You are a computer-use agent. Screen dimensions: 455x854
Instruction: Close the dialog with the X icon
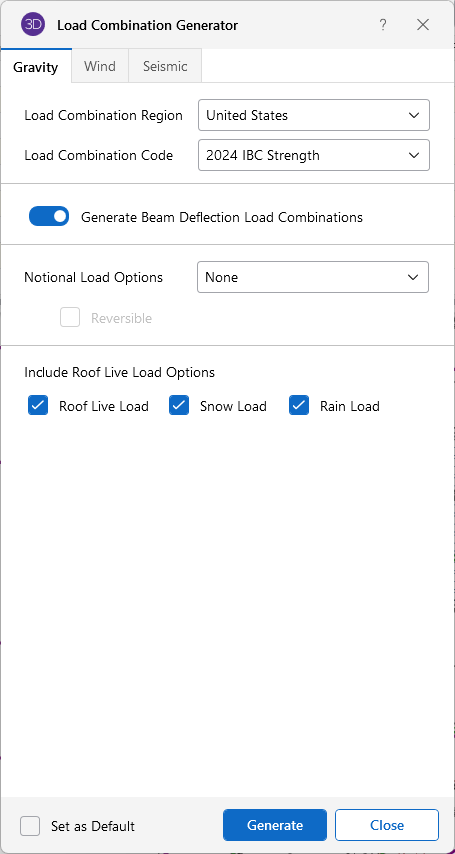click(423, 25)
